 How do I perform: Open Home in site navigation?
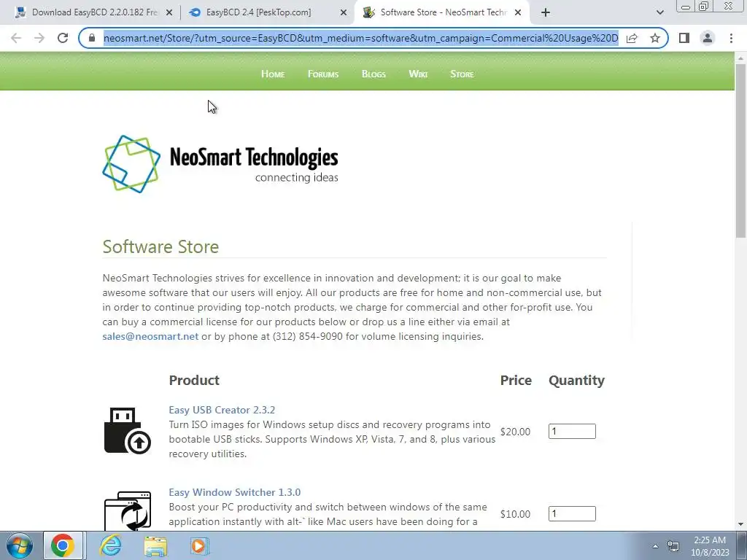[x=273, y=74]
